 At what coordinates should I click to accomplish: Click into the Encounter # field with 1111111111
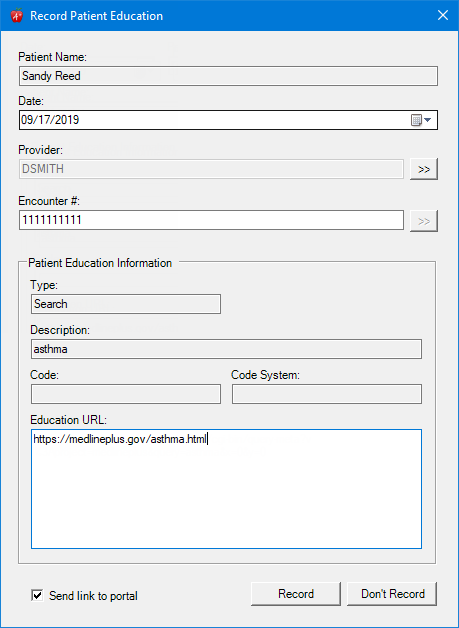click(x=211, y=220)
